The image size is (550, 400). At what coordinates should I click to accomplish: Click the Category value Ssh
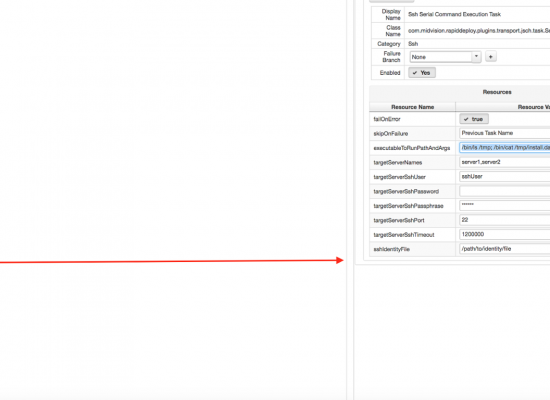pyautogui.click(x=413, y=44)
